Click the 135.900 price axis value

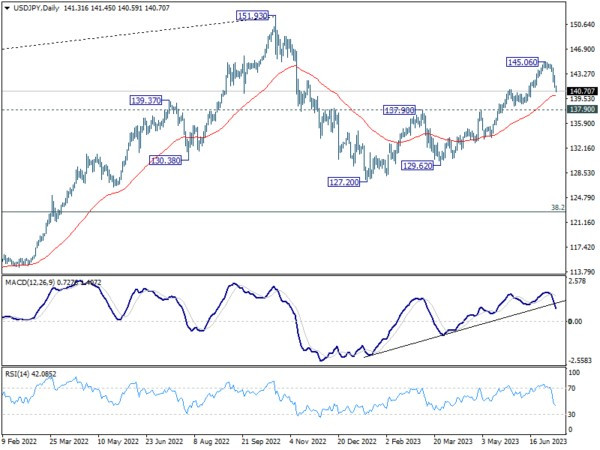click(582, 123)
